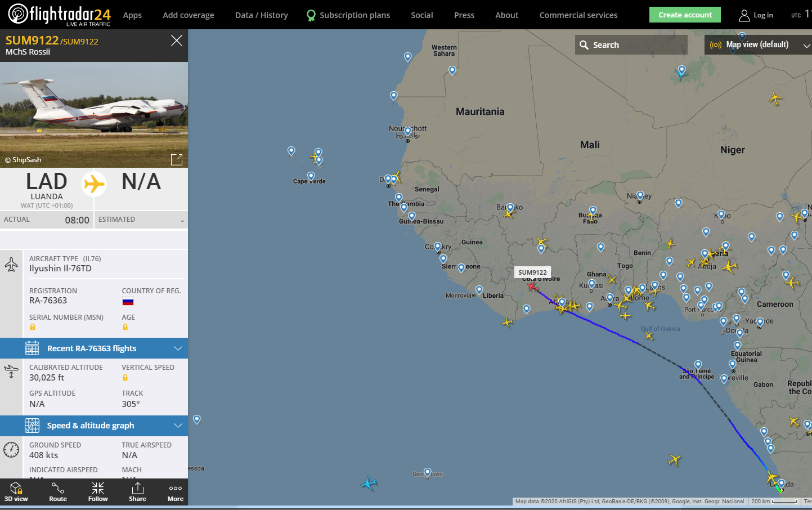This screenshot has width=812, height=510.
Task: Click the locked Vertical Speed padlock icon
Action: point(125,378)
